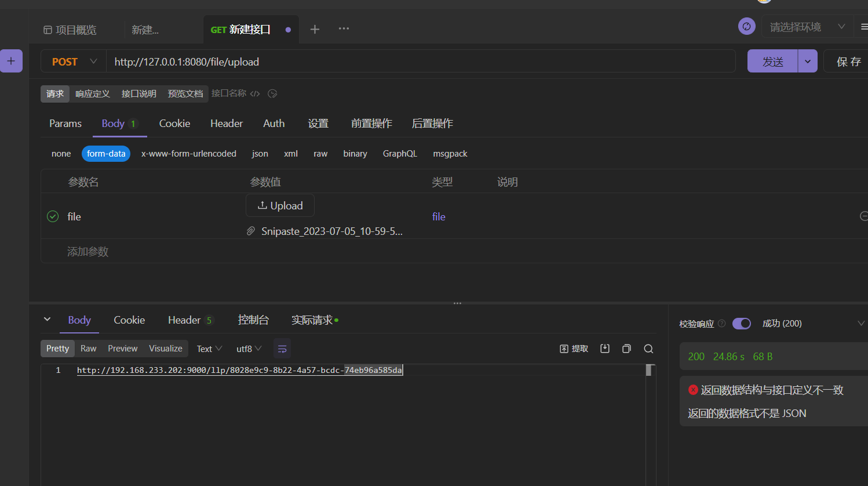This screenshot has width=868, height=486.
Task: Switch to the 预览文档 segment
Action: pos(185,93)
